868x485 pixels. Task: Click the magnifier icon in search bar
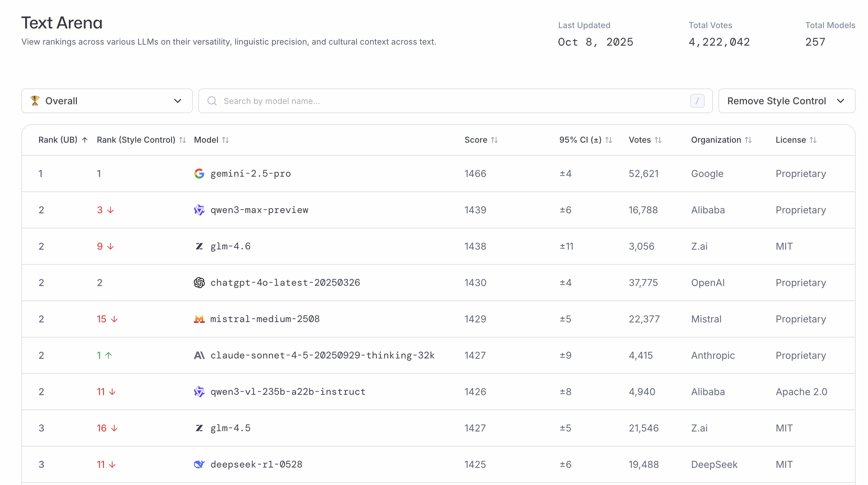coord(212,101)
